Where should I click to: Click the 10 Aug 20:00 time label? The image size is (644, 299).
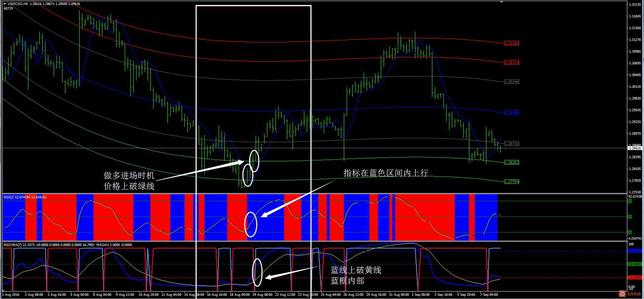point(149,295)
